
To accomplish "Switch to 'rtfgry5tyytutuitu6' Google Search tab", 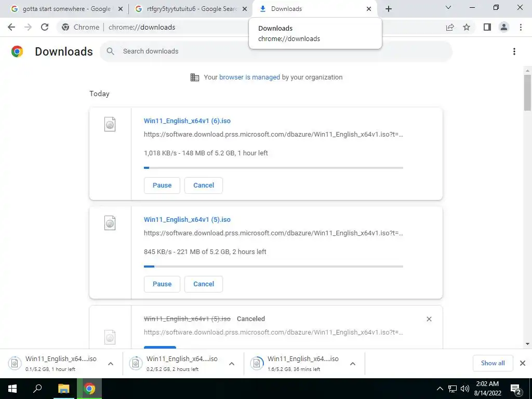I will [x=190, y=9].
